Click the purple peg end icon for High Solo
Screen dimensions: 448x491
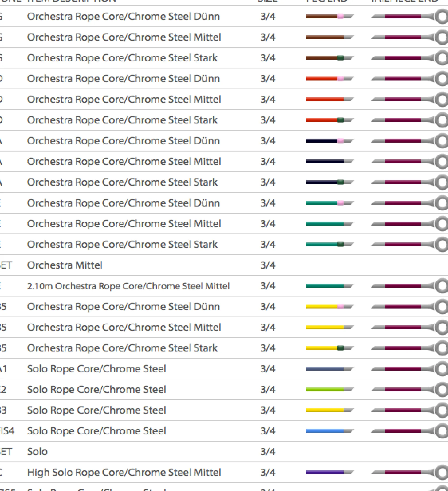[x=329, y=472]
